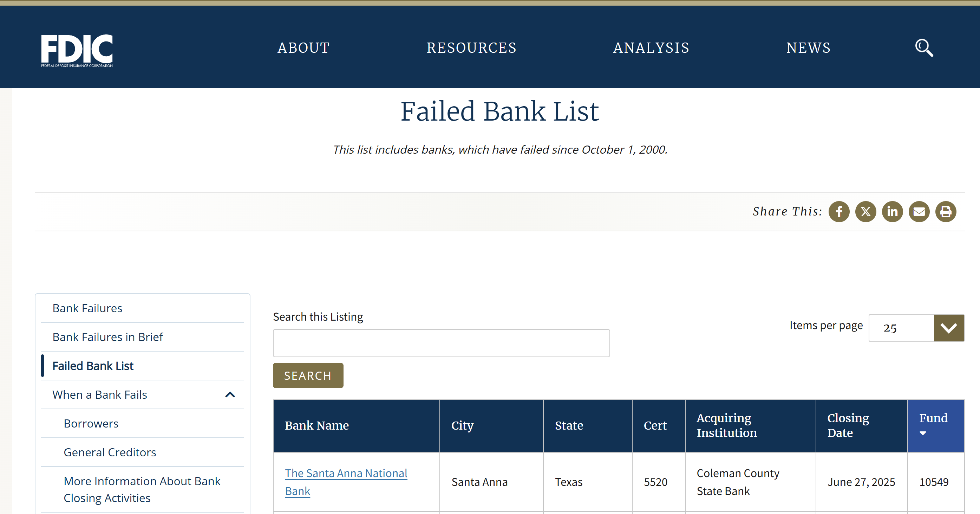The width and height of the screenshot is (980, 514).
Task: Open the Items per page dropdown
Action: coord(949,328)
